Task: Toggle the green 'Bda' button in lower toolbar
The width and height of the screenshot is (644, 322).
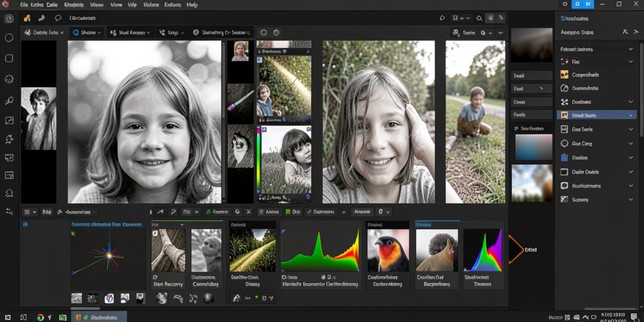Action: click(293, 212)
